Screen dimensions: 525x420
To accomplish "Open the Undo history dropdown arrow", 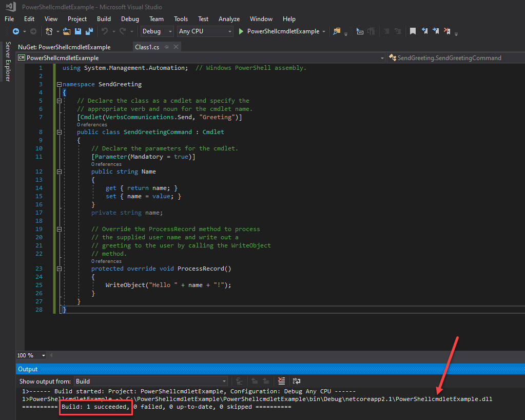I will pyautogui.click(x=114, y=31).
